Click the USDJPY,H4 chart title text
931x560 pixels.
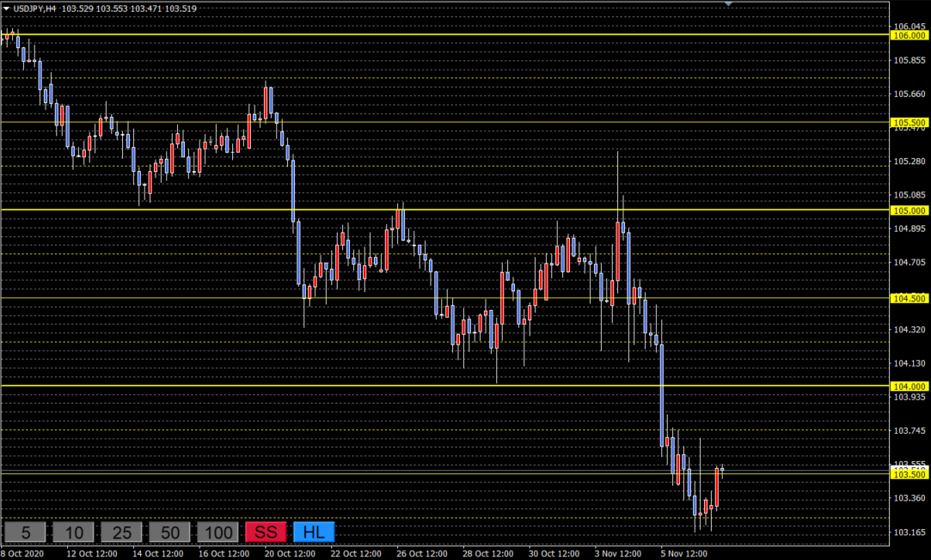coord(34,9)
